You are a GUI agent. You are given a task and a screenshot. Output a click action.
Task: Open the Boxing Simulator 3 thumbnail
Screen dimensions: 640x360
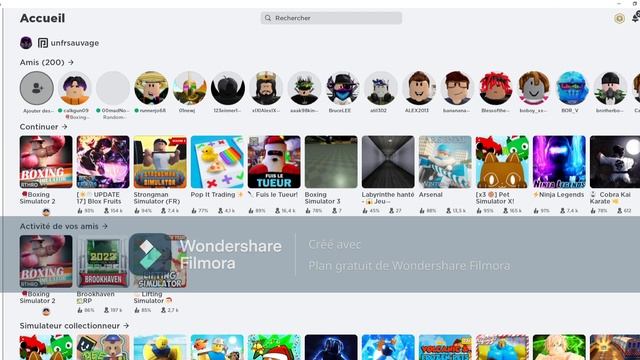[x=331, y=162]
